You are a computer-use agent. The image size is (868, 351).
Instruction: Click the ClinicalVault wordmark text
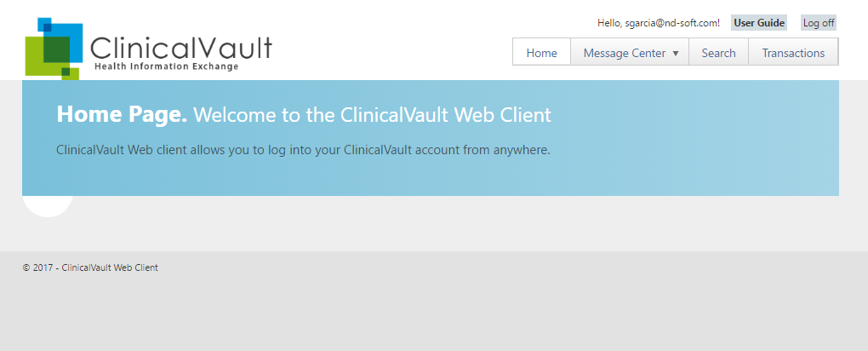180,48
